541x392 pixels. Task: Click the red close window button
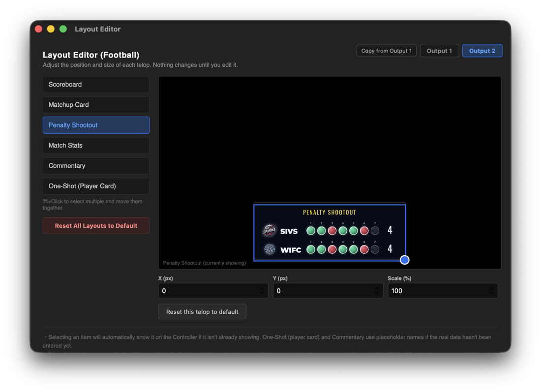coord(39,29)
